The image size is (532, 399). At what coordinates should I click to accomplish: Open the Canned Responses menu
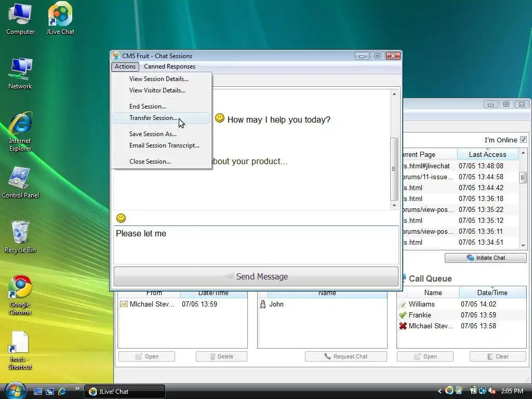(x=169, y=66)
